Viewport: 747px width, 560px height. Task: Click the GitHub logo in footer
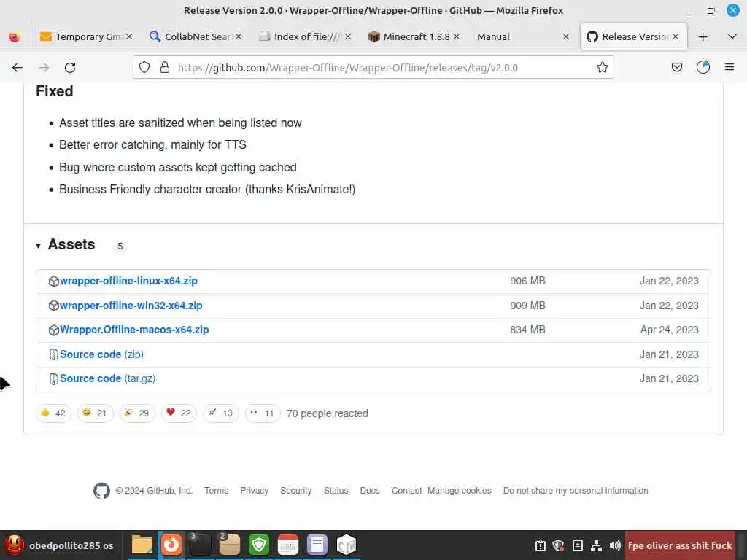point(101,491)
